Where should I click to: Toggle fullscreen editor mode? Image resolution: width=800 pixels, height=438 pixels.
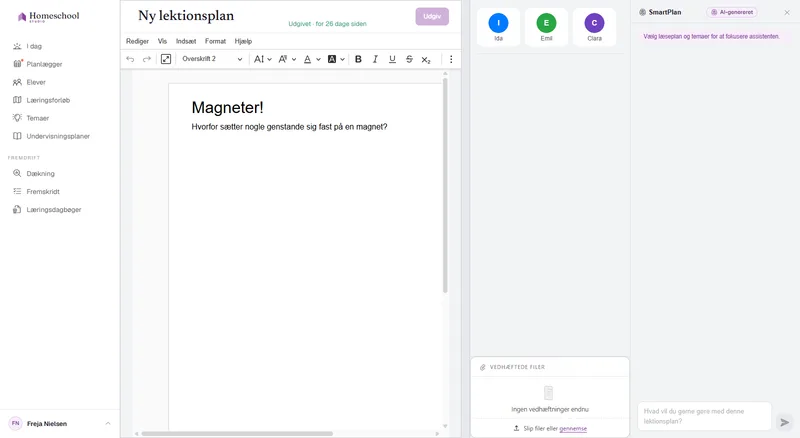pos(166,59)
